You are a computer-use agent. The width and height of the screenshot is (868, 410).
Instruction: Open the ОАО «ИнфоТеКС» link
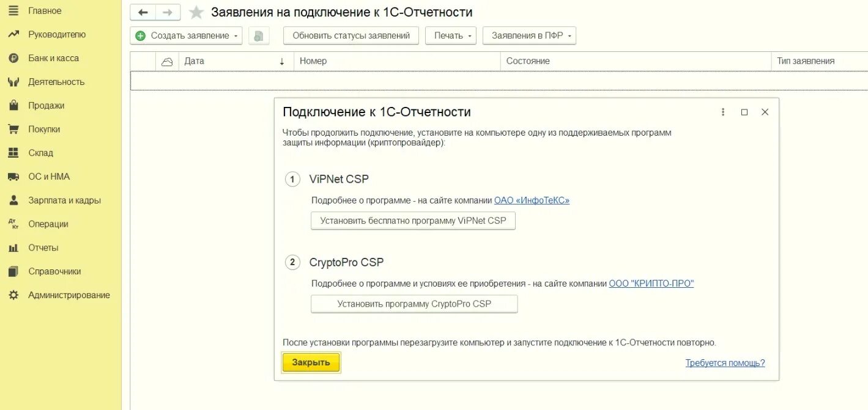pos(532,200)
